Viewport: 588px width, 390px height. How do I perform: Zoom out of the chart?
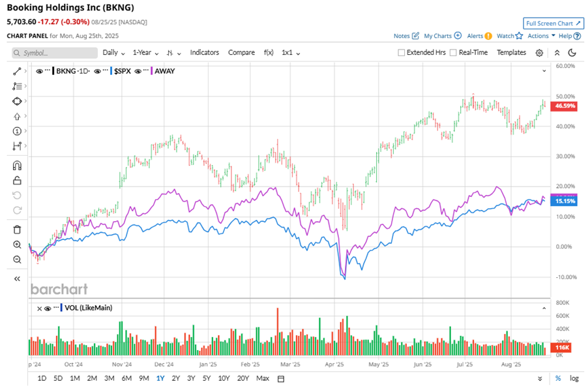[x=17, y=260]
